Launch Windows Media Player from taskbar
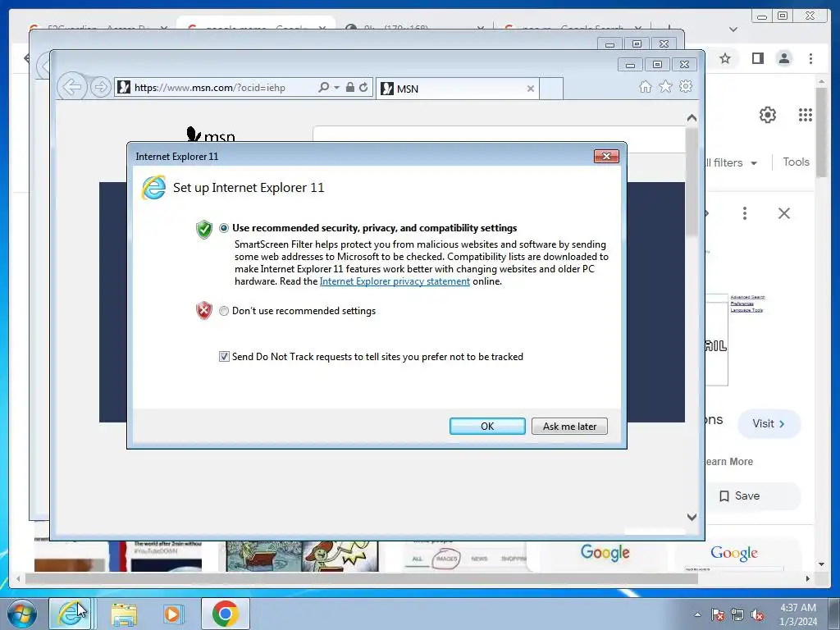 pos(172,614)
